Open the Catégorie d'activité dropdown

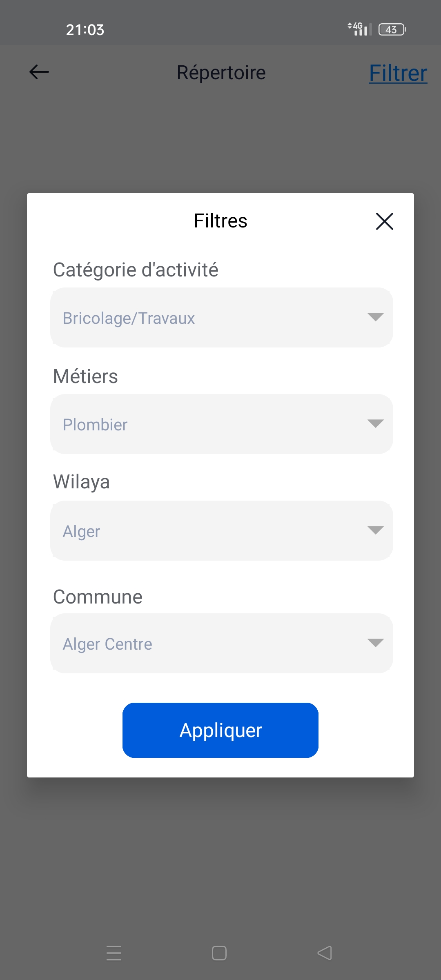click(x=221, y=318)
